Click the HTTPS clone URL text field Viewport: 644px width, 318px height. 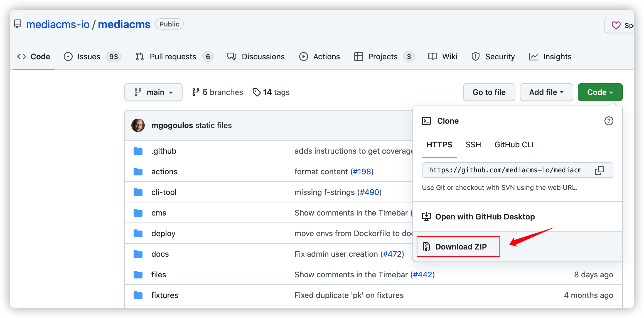pos(505,170)
